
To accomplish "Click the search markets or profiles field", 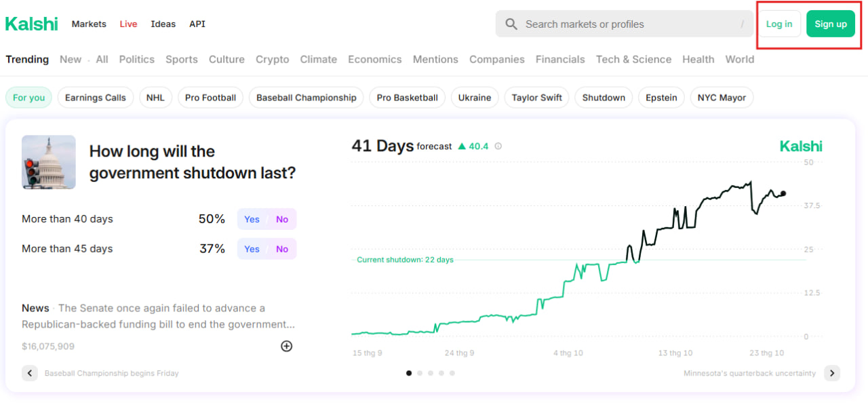I will (624, 24).
